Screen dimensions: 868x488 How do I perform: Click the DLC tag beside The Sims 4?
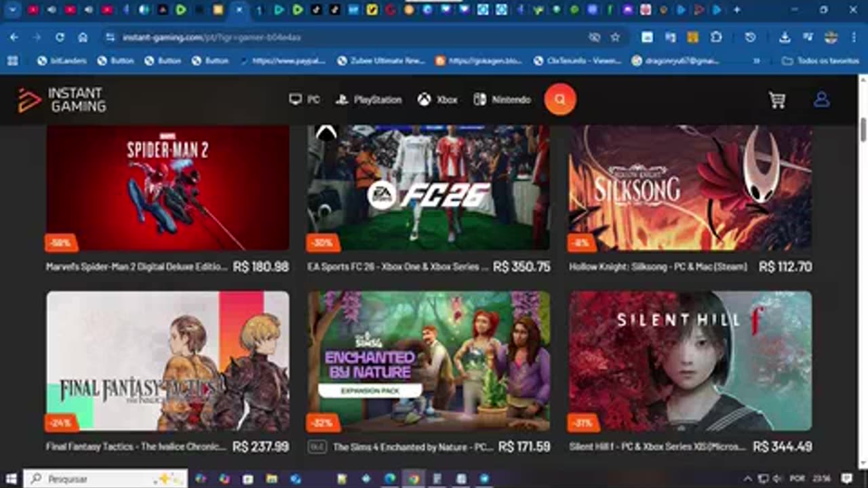317,447
